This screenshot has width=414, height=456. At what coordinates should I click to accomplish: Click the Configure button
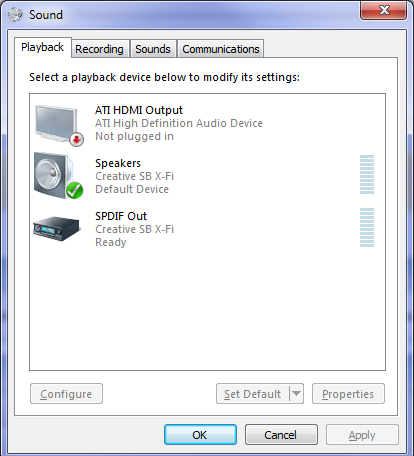tap(66, 394)
